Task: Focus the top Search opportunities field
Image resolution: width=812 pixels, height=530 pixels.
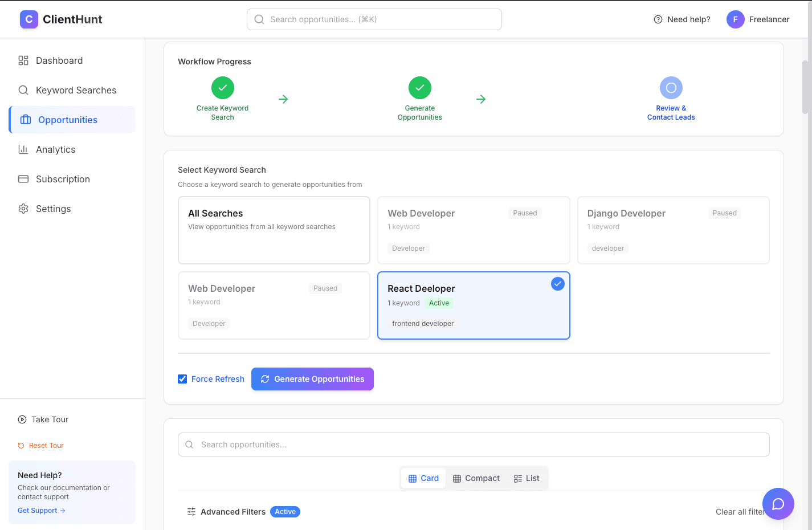Action: [x=374, y=19]
